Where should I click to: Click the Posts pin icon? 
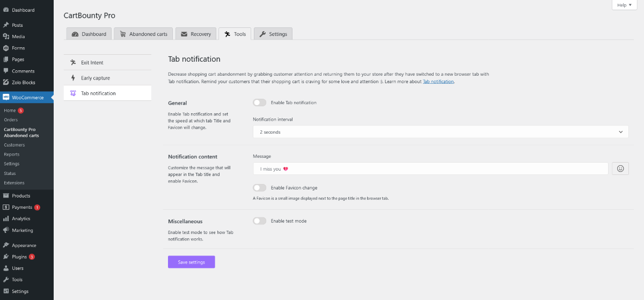pos(5,25)
